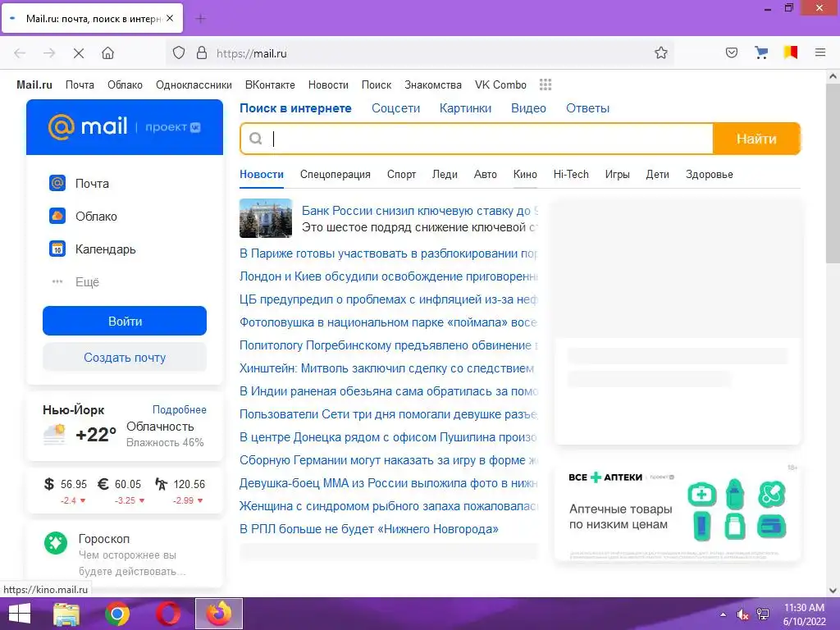Image resolution: width=840 pixels, height=630 pixels.
Task: Switch search to Соцсети tab
Action: tap(396, 108)
